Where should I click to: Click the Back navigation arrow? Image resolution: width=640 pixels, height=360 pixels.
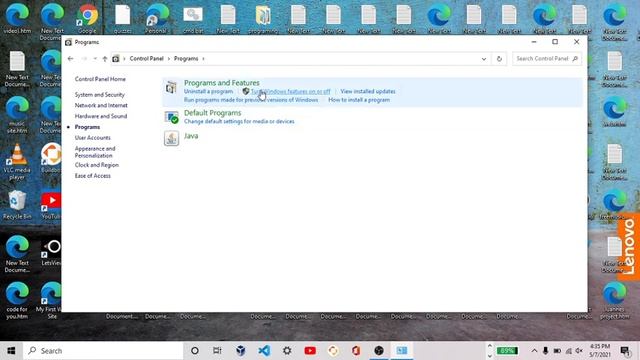(x=70, y=59)
